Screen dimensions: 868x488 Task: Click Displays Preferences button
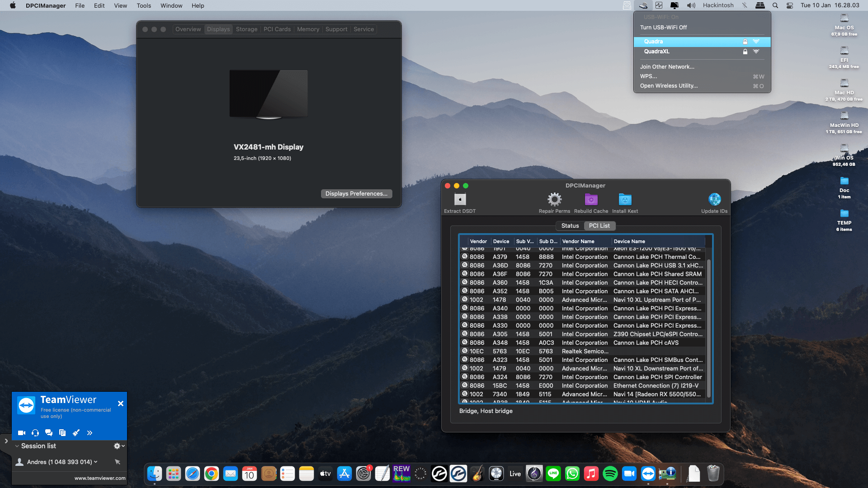[x=356, y=193]
